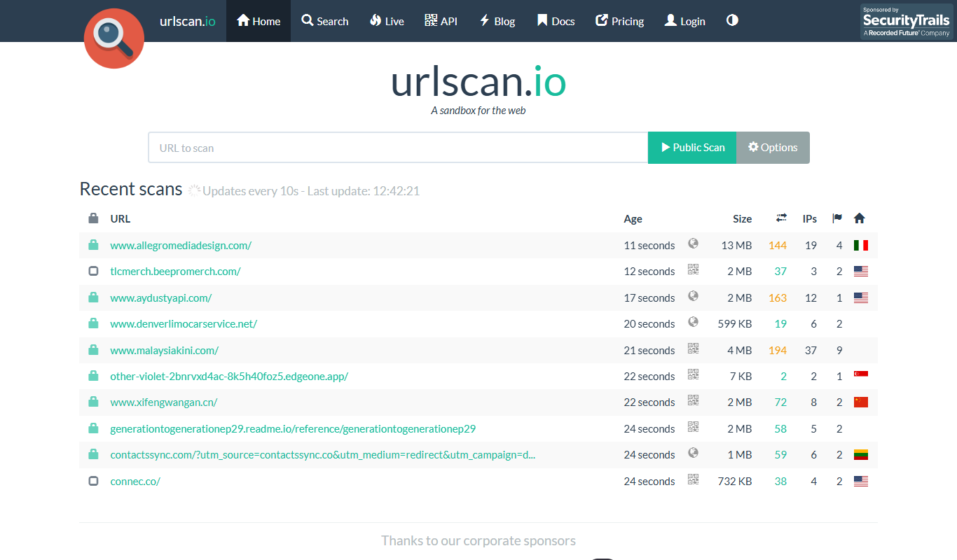Toggle the dark mode contrast icon

pos(732,20)
